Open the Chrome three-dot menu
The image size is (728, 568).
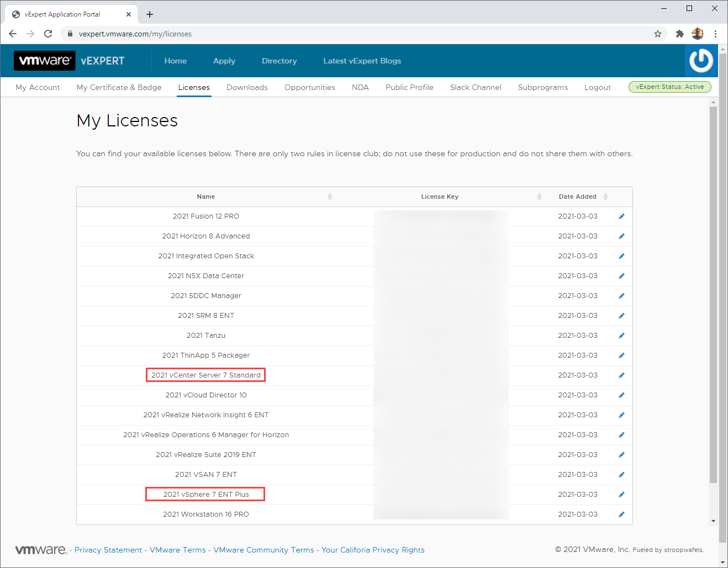tap(715, 34)
